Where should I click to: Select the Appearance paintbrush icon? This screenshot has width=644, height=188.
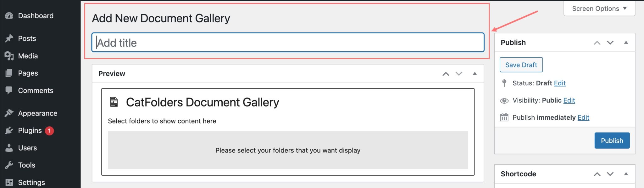pos(9,113)
